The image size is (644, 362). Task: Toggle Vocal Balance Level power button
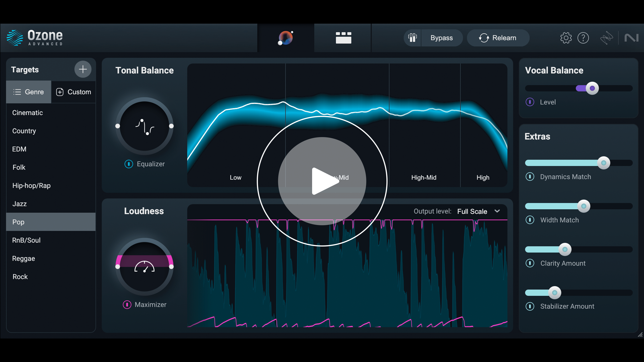coord(530,102)
